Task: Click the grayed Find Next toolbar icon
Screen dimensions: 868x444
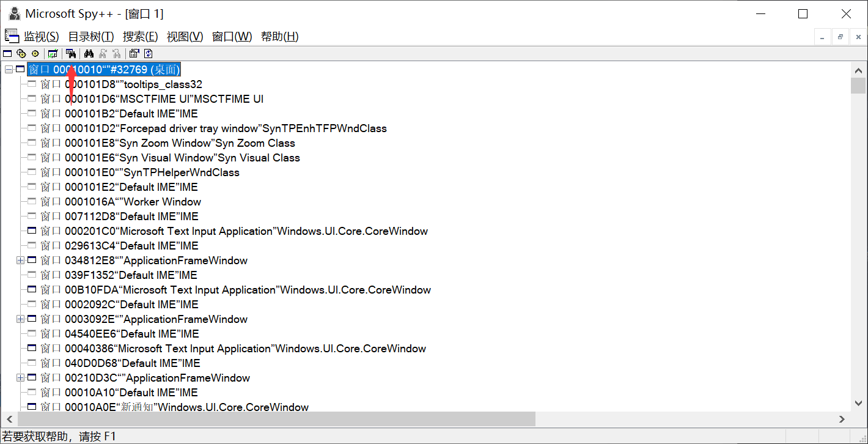Action: [103, 54]
